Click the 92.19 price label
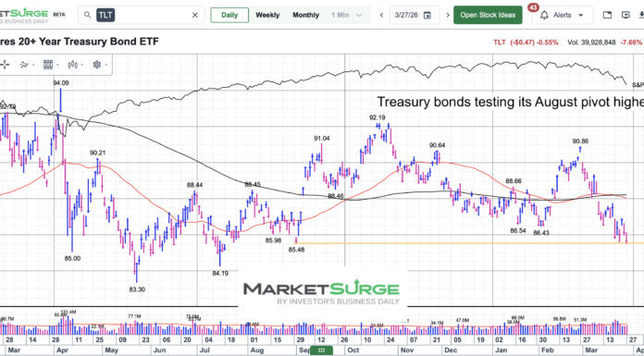 point(377,117)
